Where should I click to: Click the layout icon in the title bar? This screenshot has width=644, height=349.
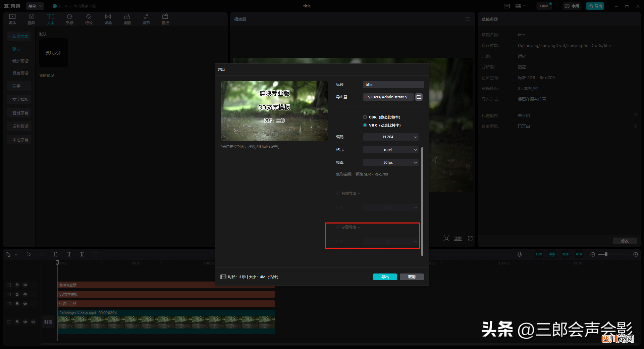pyautogui.click(x=518, y=6)
